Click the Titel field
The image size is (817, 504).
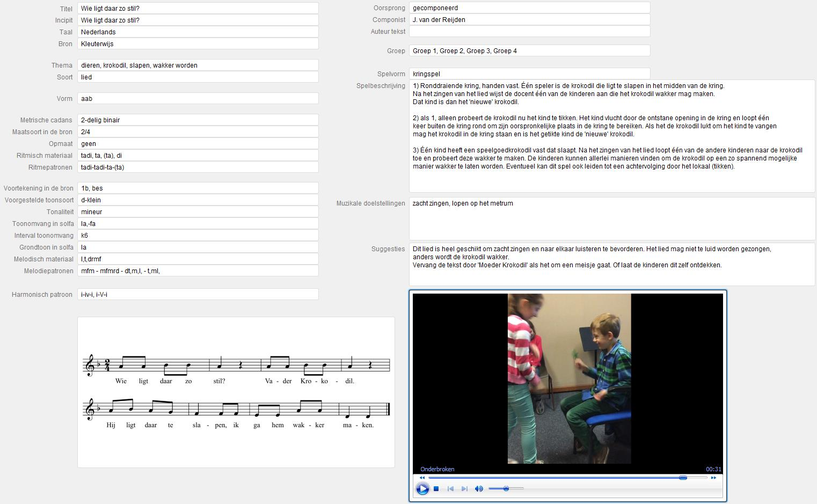tap(198, 9)
